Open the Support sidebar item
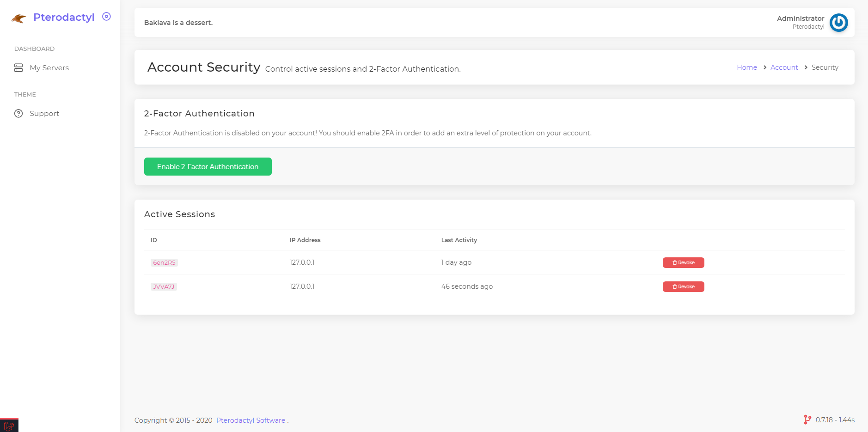 [x=44, y=114]
